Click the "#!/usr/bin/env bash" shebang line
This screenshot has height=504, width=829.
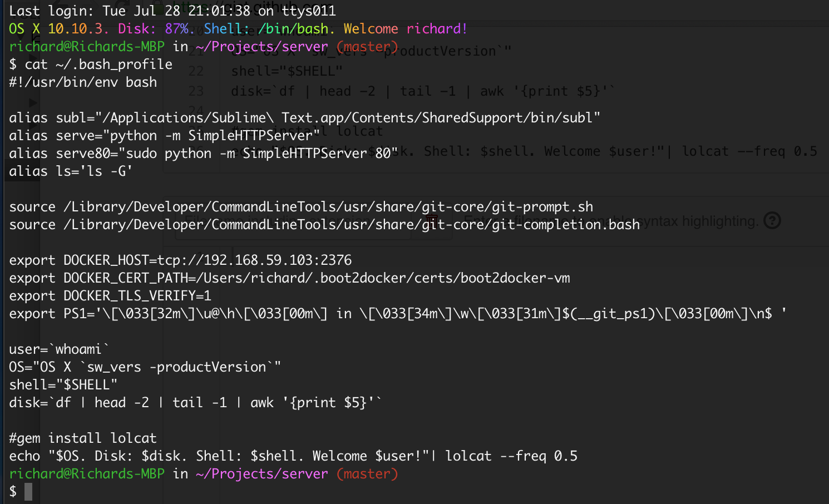83,82
